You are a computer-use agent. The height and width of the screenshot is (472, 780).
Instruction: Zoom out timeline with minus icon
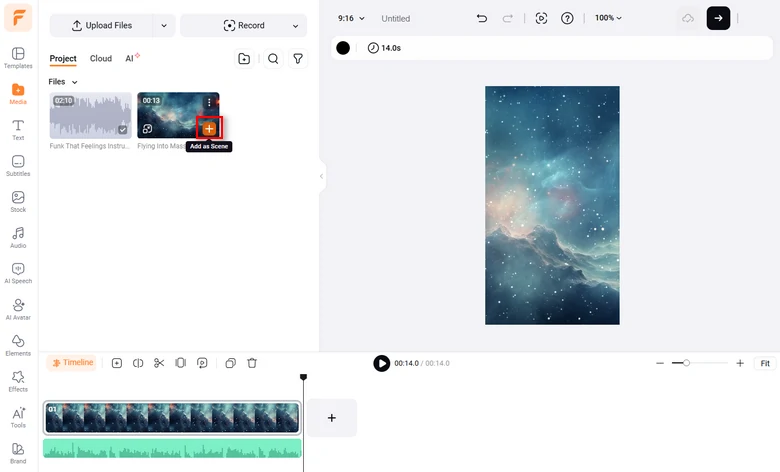point(660,363)
